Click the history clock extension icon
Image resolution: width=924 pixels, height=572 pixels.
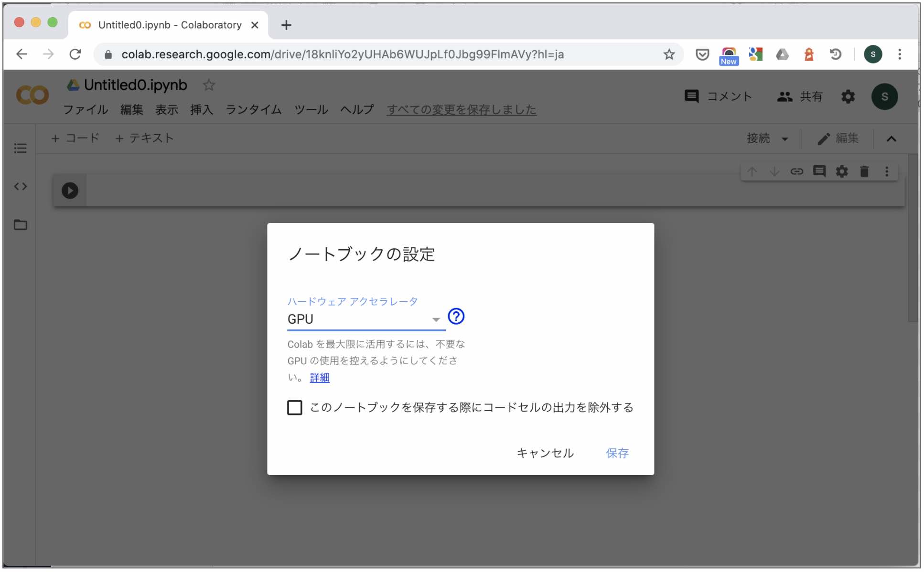pos(835,54)
